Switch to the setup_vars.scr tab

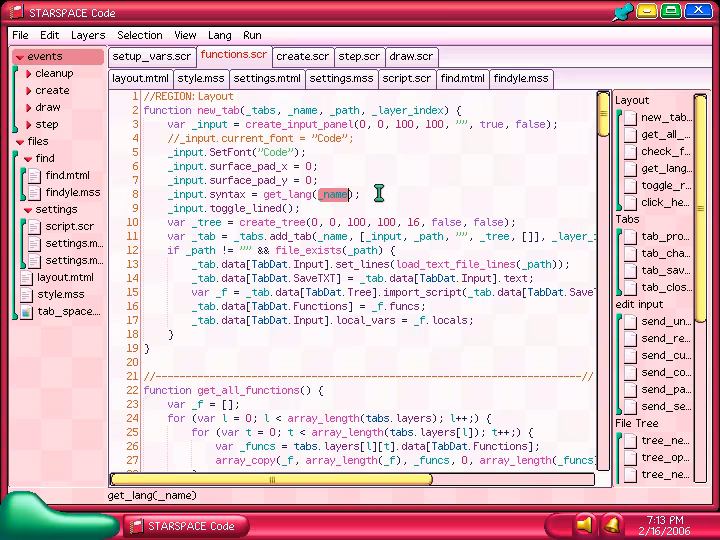(152, 57)
